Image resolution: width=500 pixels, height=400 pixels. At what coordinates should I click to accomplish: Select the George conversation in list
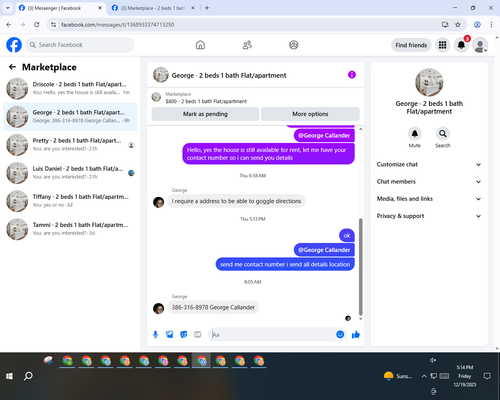click(x=70, y=117)
